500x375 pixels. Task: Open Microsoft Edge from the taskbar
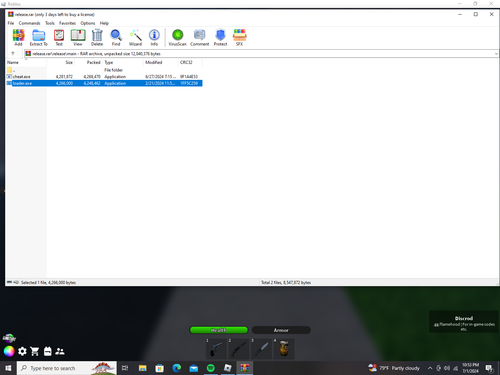click(x=177, y=368)
